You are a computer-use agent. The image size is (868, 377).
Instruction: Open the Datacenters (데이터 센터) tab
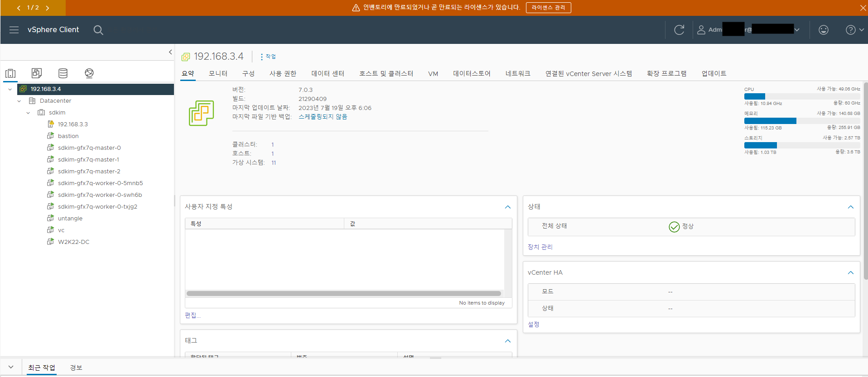point(328,73)
